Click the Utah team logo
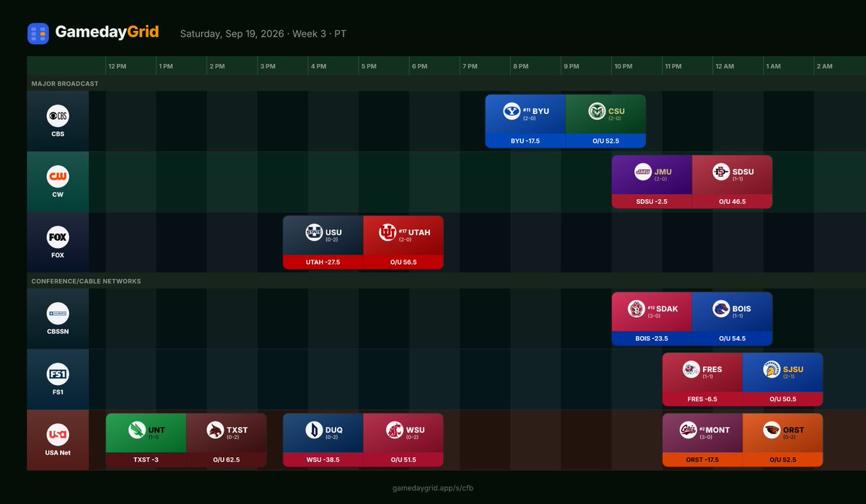This screenshot has width=866, height=504. pos(388,233)
